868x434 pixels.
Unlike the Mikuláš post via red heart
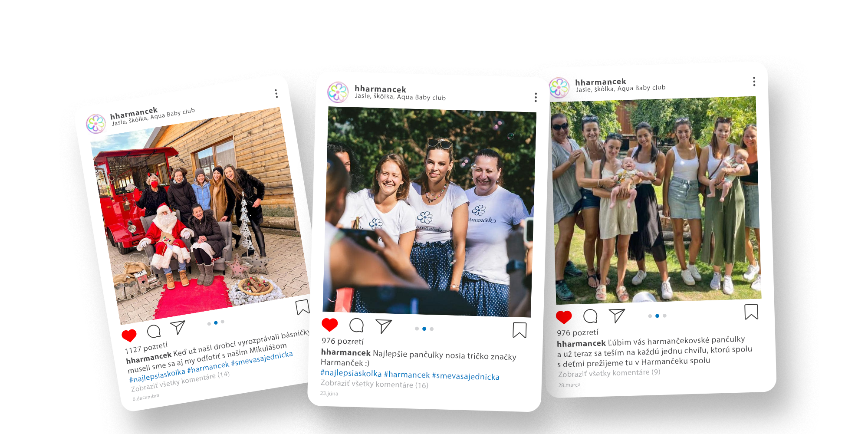129,335
